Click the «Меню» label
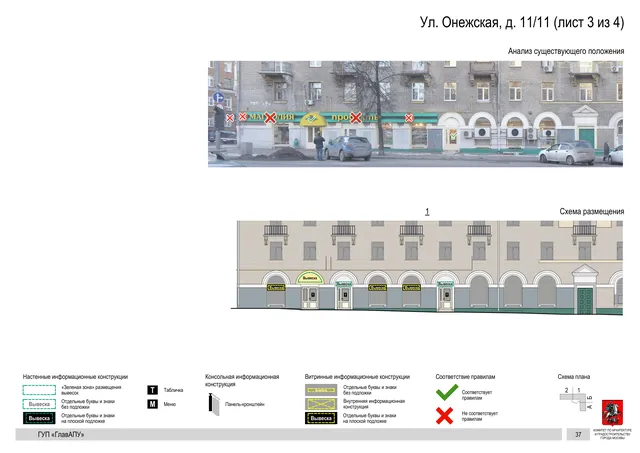The height and width of the screenshot is (453, 640). [x=170, y=404]
